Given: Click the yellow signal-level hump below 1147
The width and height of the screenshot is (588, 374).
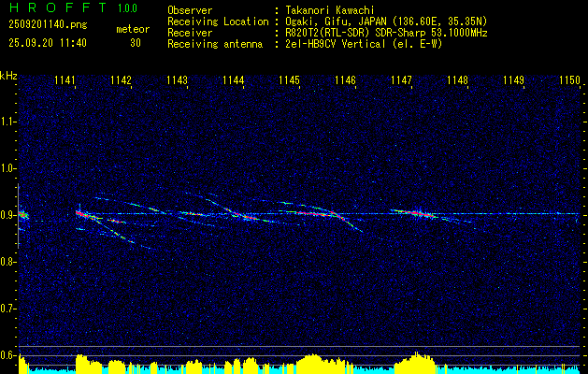Looking at the screenshot, I should point(415,362).
